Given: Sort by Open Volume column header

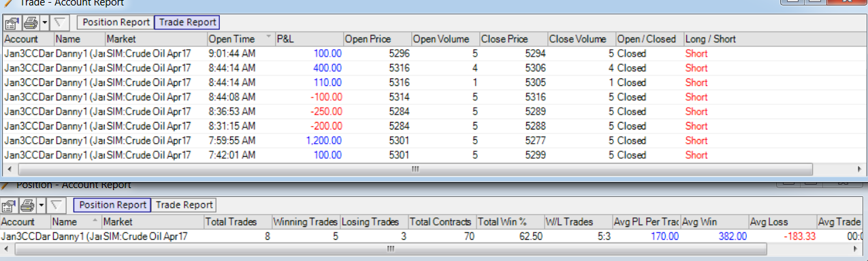Looking at the screenshot, I should point(445,39).
